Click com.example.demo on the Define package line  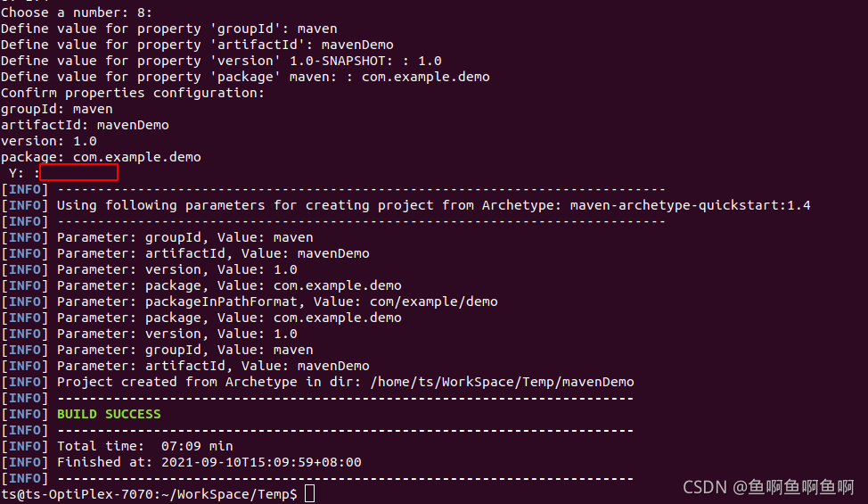tap(426, 77)
